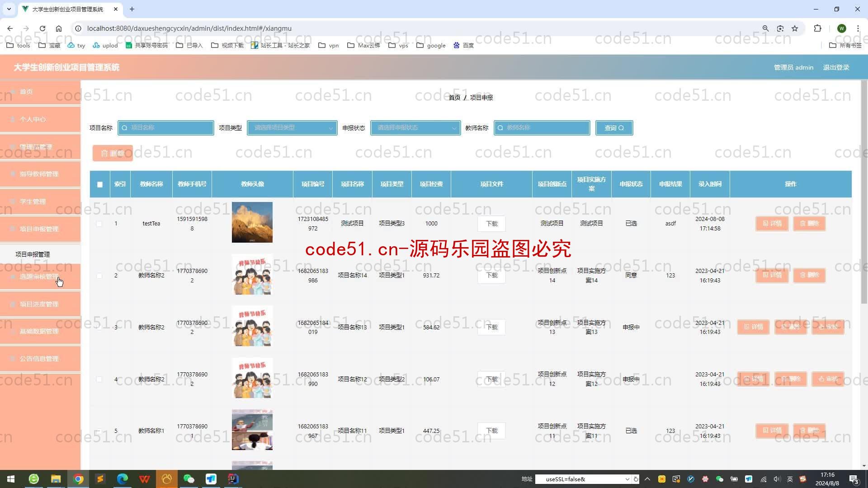Click the 查询 search button

coord(613,127)
